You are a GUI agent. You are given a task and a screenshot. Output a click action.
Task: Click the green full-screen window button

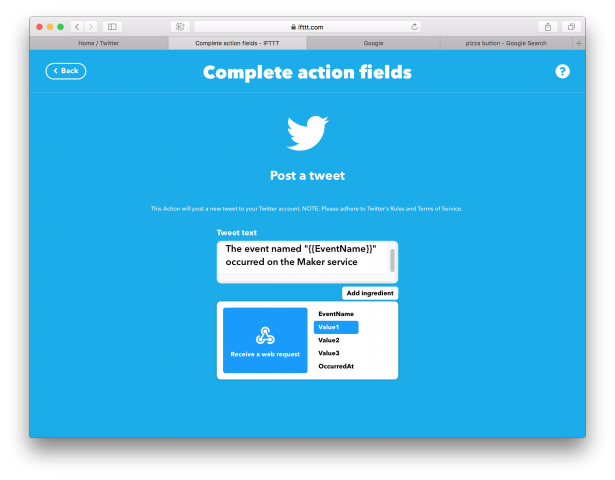(60, 27)
